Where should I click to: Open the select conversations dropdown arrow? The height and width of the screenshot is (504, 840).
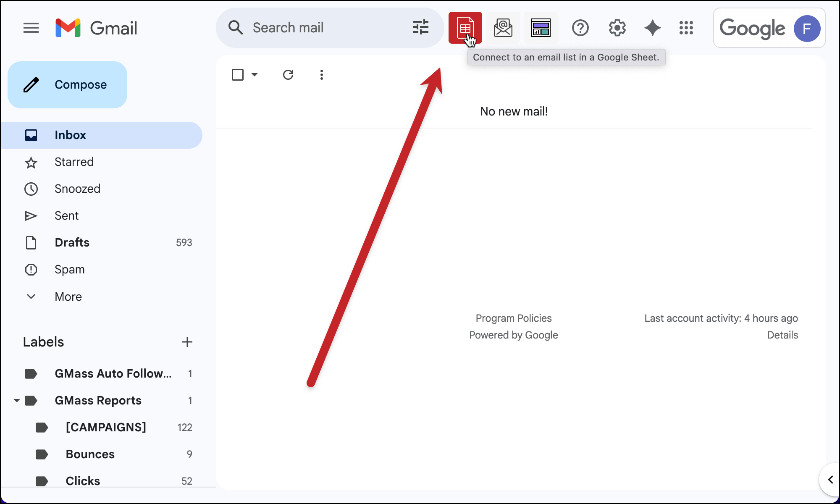(254, 74)
